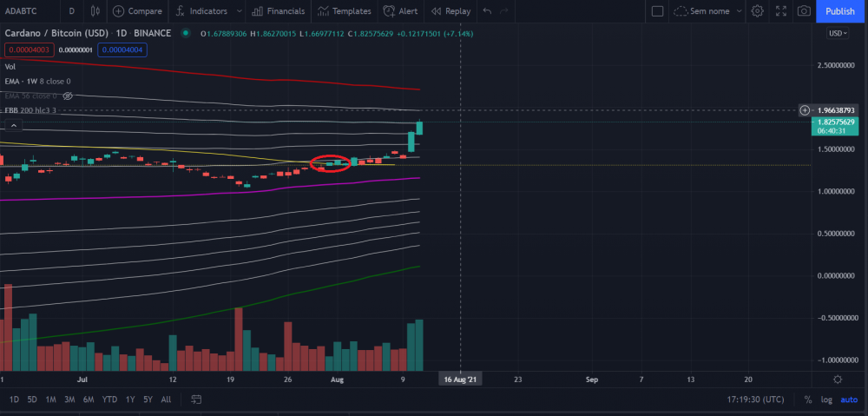
Task: Open indicator Templates
Action: [345, 11]
